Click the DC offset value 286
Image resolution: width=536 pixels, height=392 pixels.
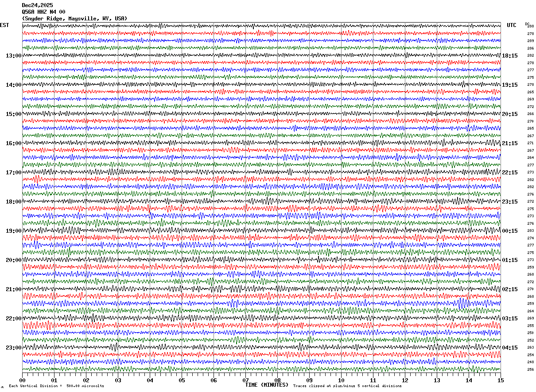pyautogui.click(x=531, y=48)
